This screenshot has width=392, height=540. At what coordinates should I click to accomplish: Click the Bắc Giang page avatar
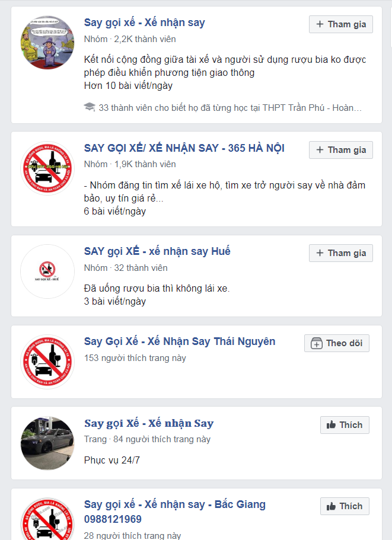coord(47,519)
